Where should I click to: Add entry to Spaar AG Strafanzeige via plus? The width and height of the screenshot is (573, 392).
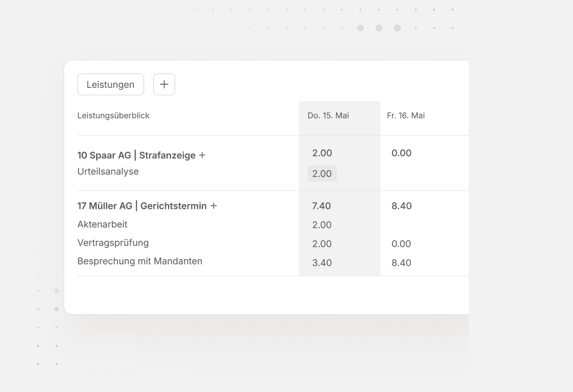pos(202,155)
